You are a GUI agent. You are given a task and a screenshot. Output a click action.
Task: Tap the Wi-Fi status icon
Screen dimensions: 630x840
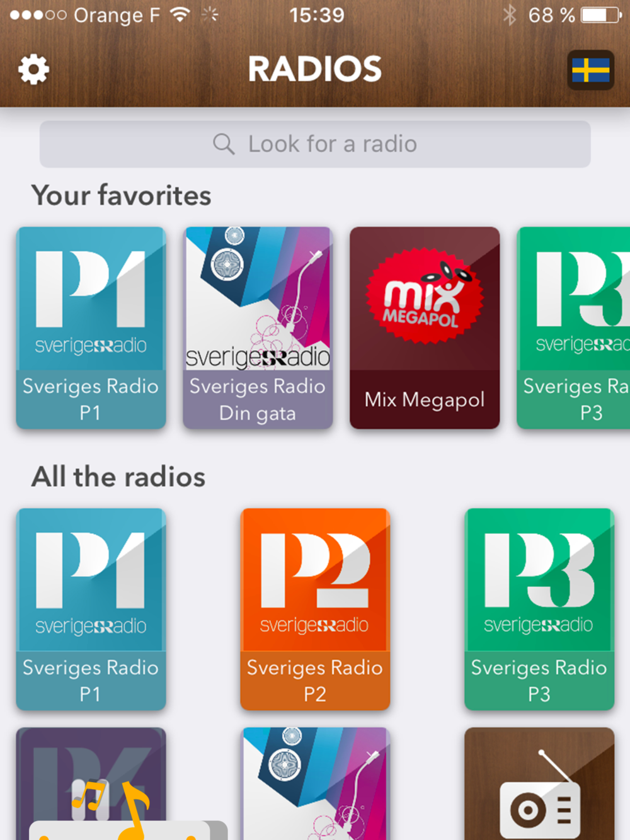coord(181,14)
